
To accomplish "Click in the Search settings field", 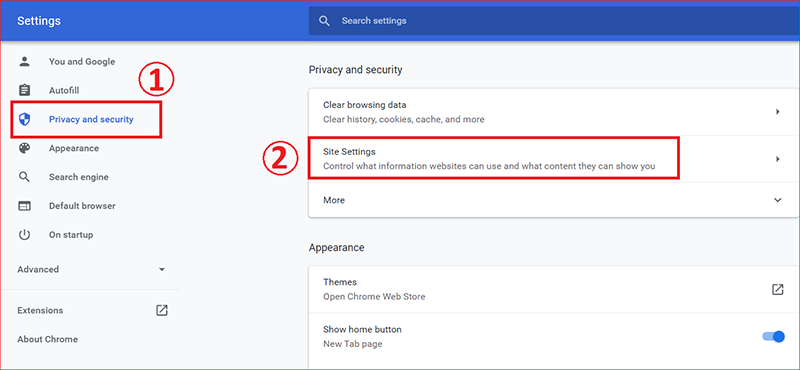I will point(554,21).
